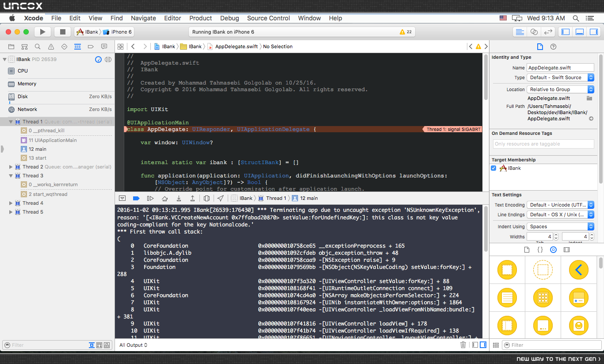Switch library to list view icon

(x=496, y=345)
